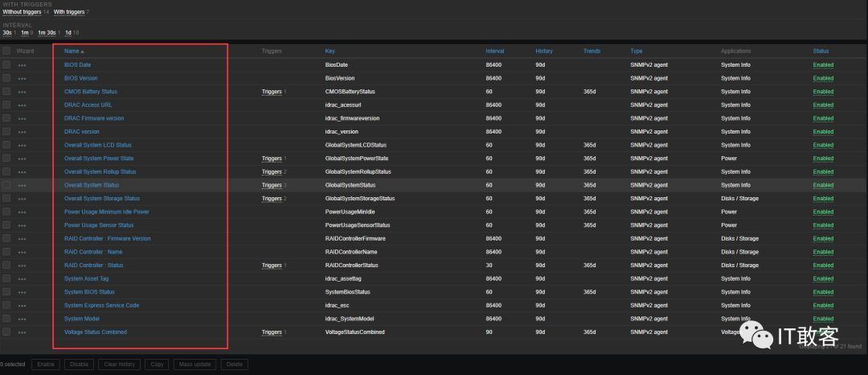Click 'Disks / Storage' application in RAID Controller : Name row

(739, 252)
